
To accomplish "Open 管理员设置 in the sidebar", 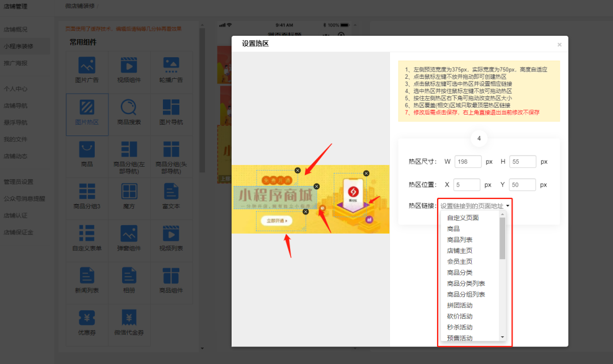I will tap(18, 181).
